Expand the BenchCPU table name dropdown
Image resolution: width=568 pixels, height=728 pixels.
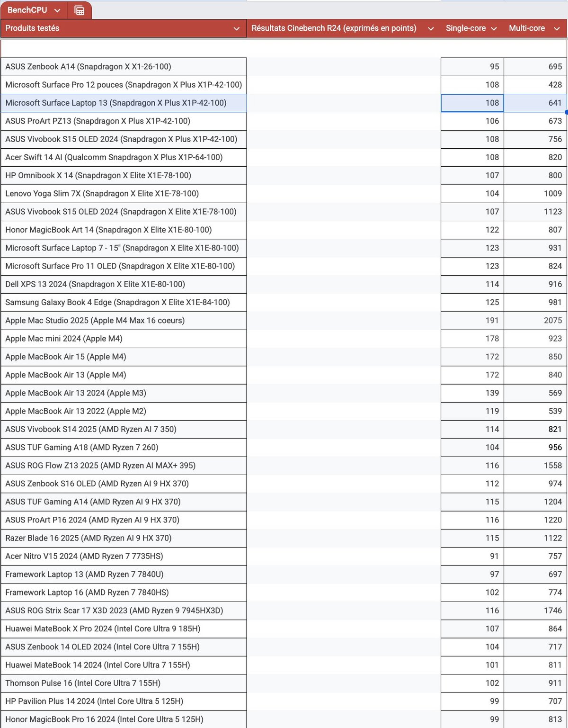tap(57, 10)
